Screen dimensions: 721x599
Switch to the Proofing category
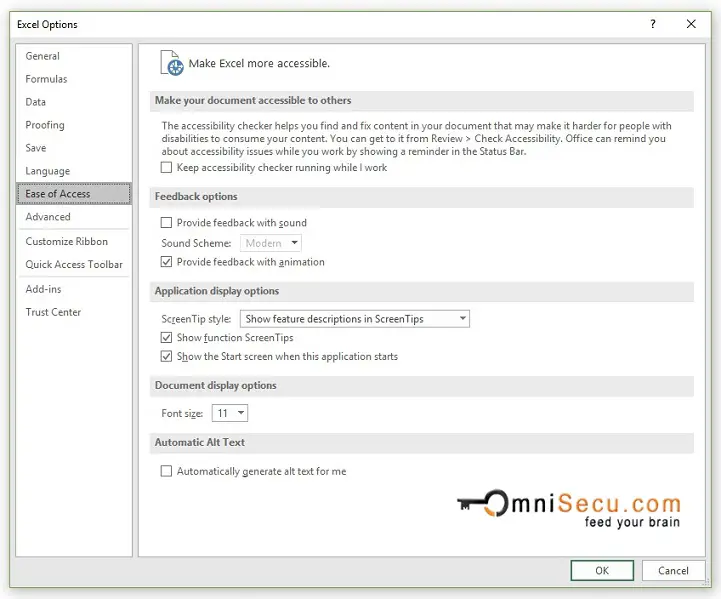(74, 125)
